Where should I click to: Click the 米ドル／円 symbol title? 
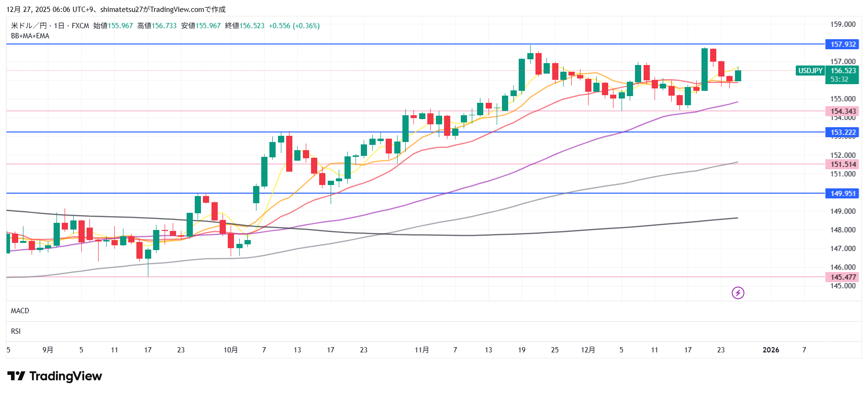(29, 26)
